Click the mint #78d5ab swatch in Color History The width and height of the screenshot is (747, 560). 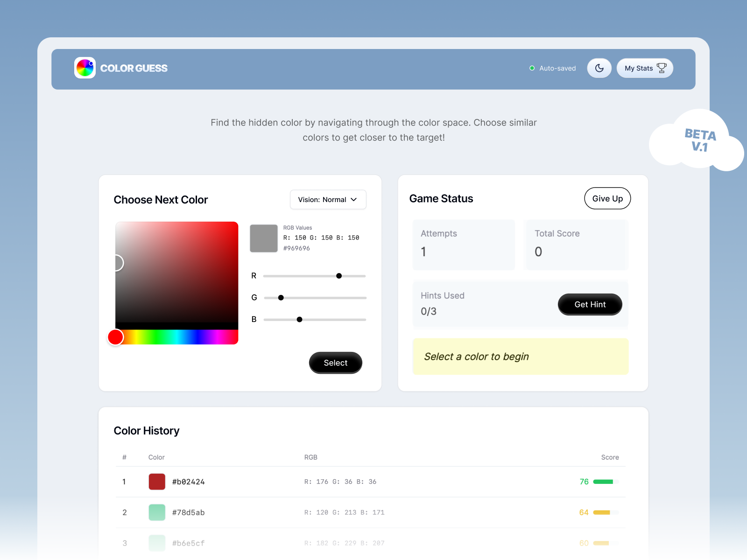click(157, 512)
